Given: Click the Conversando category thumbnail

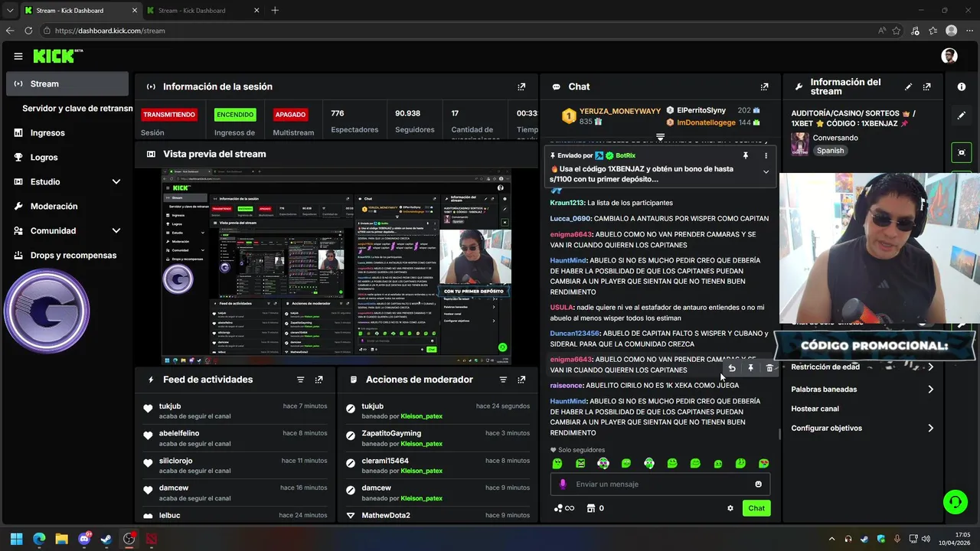Looking at the screenshot, I should coord(799,144).
